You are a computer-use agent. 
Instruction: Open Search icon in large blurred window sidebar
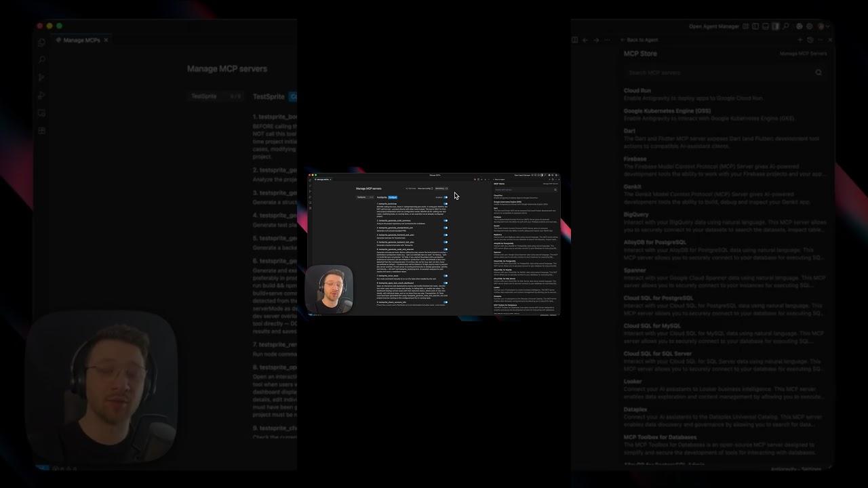point(41,60)
